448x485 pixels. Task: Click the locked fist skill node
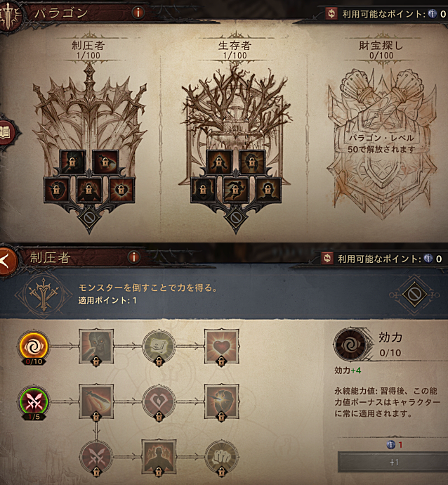[x=221, y=458]
